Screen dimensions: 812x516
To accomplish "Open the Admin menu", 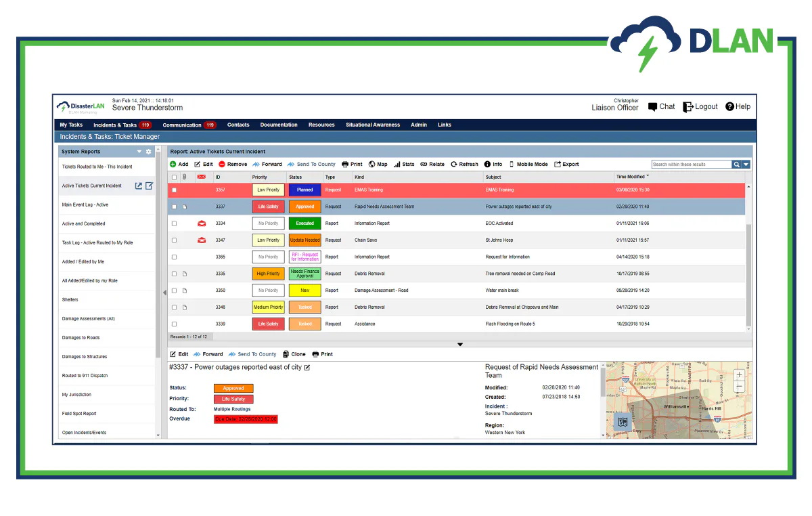I will click(x=419, y=125).
